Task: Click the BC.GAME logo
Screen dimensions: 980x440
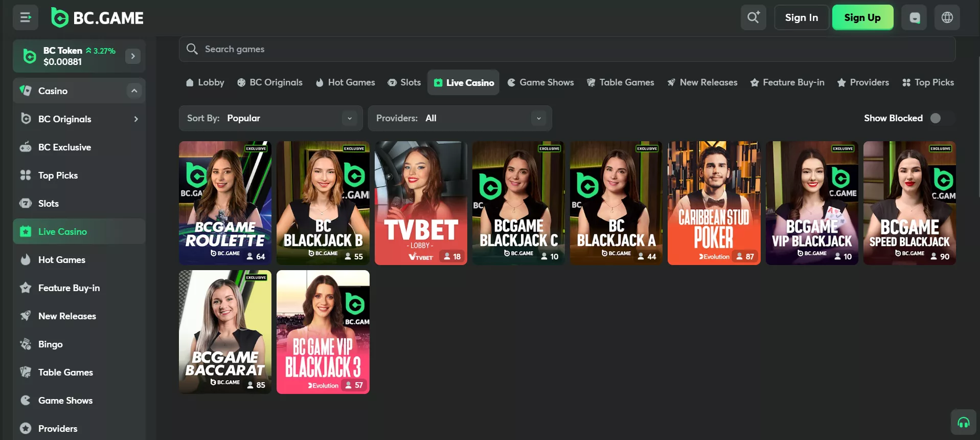Action: pos(98,18)
